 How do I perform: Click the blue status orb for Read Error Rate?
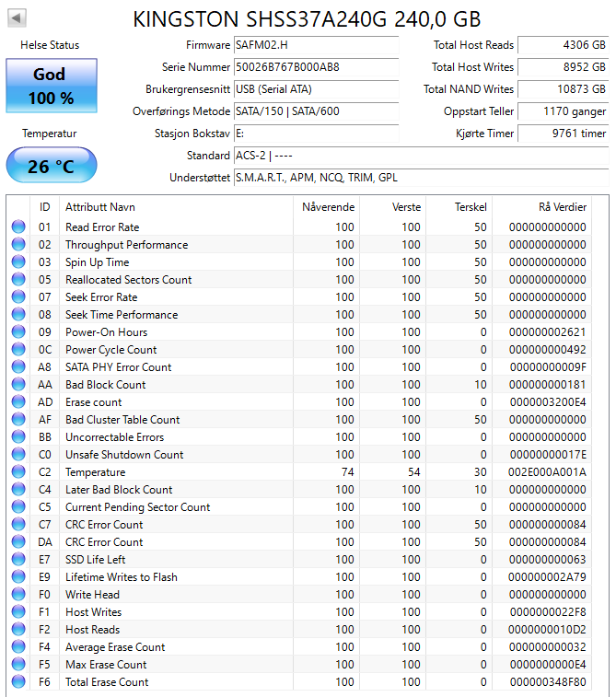(18, 227)
